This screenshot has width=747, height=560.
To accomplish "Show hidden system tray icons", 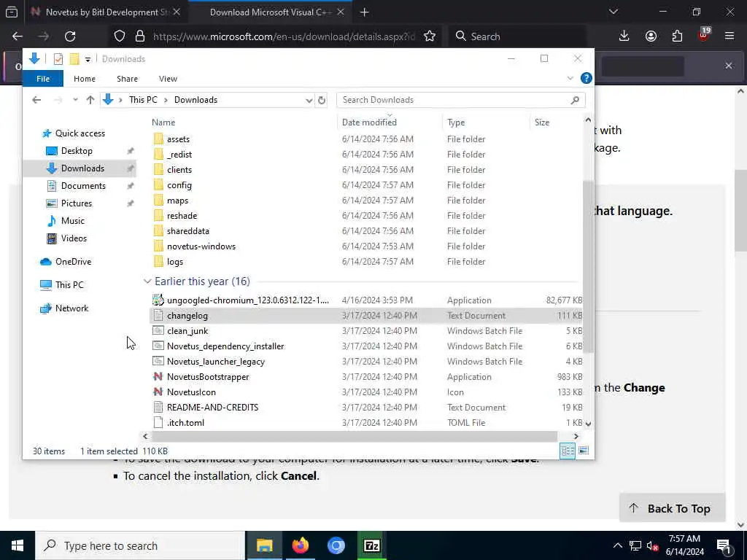I will click(617, 545).
